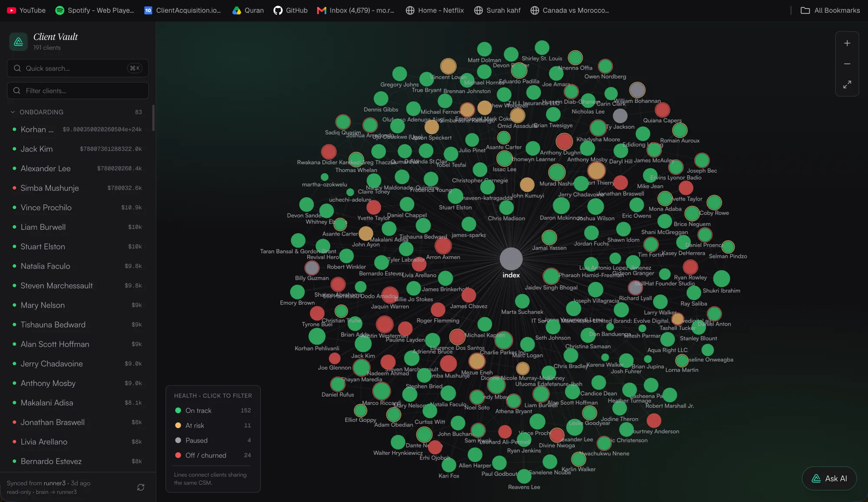Select Vince Prochilo in sidebar list
The height and width of the screenshot is (502, 868).
click(78, 207)
